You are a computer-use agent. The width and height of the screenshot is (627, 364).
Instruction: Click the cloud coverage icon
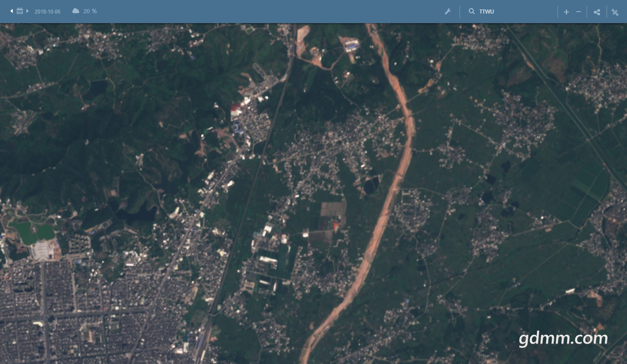(x=76, y=11)
